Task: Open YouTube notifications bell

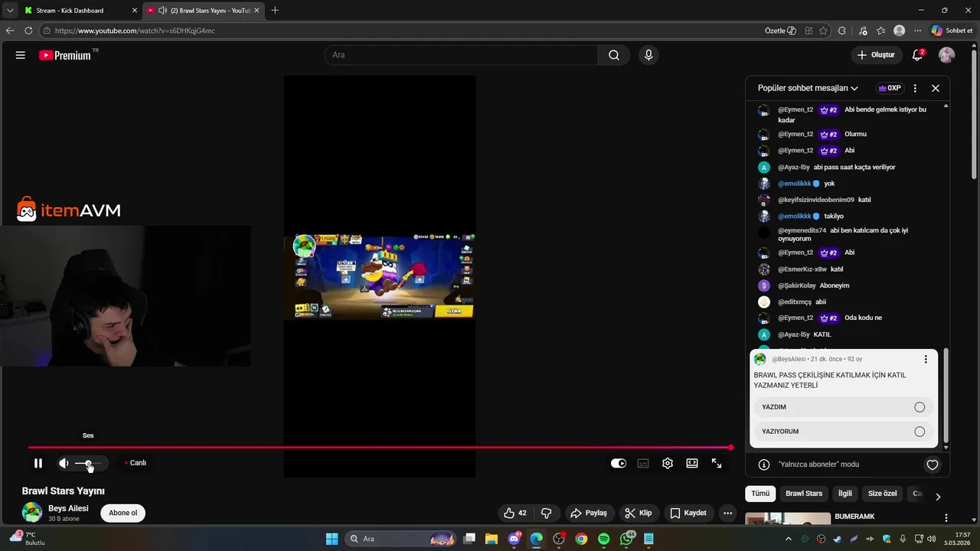Action: [x=917, y=55]
